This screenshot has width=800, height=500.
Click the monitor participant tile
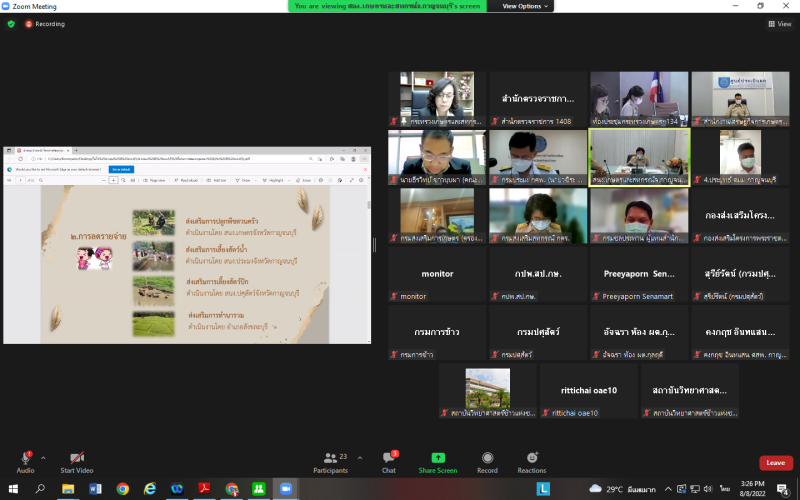(437, 274)
